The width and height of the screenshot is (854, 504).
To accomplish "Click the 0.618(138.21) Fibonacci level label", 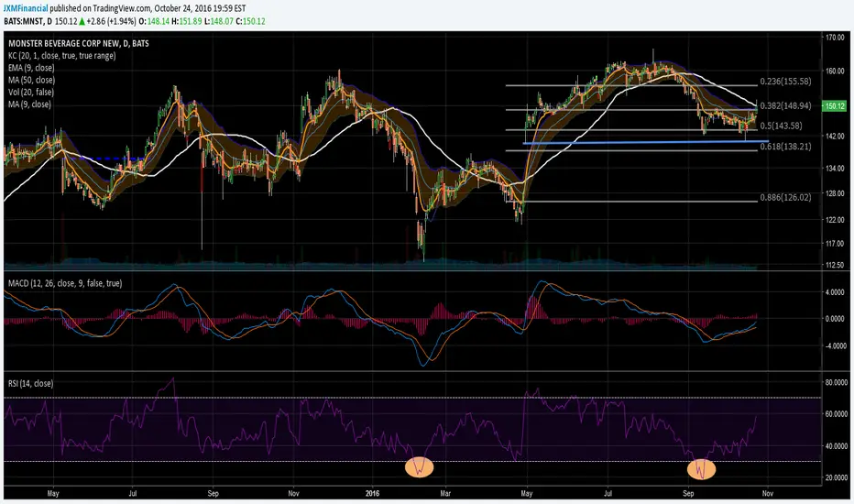I will pyautogui.click(x=785, y=146).
